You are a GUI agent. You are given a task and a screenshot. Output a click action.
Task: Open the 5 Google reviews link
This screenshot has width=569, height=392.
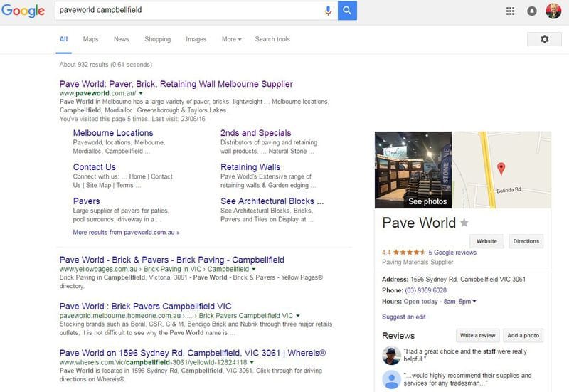453,252
